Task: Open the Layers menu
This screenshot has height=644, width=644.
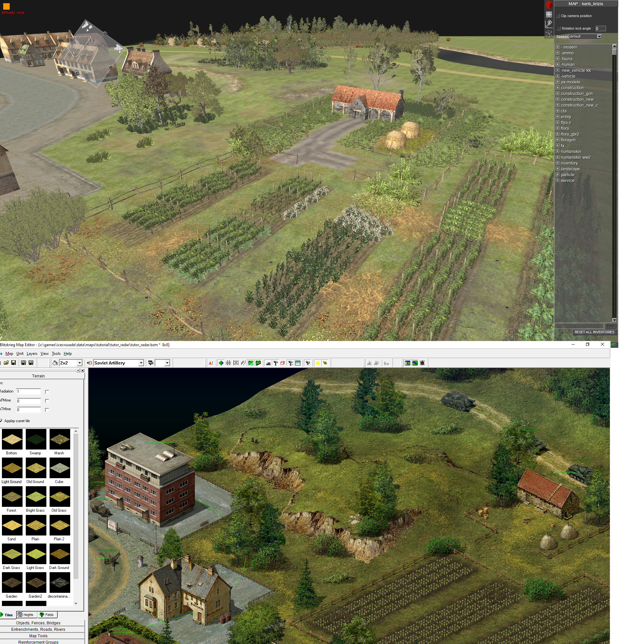Action: click(32, 353)
